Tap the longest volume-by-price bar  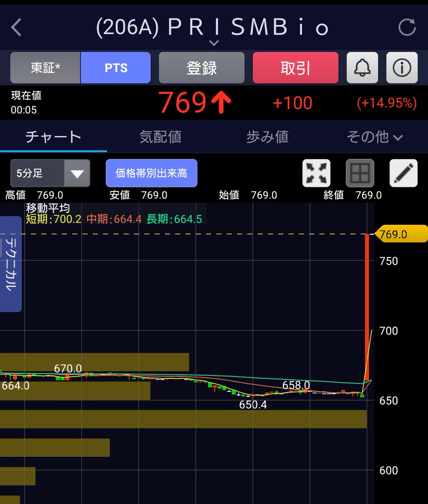point(183,419)
